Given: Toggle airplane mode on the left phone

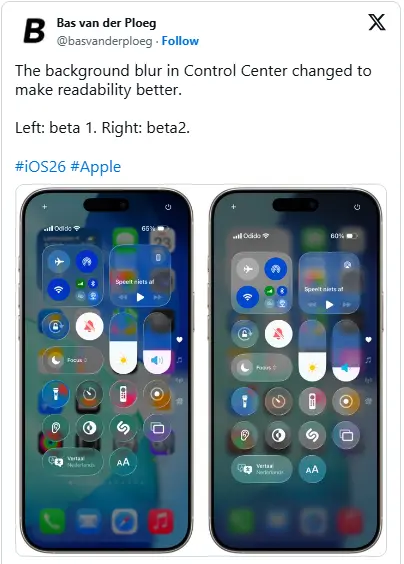Looking at the screenshot, I should [59, 261].
